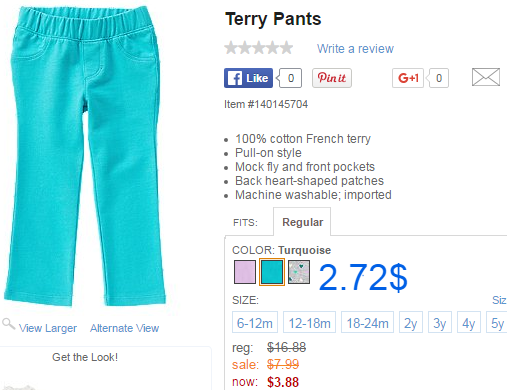Email this item using the envelope icon
Screen dimensions: 507x390
point(486,77)
